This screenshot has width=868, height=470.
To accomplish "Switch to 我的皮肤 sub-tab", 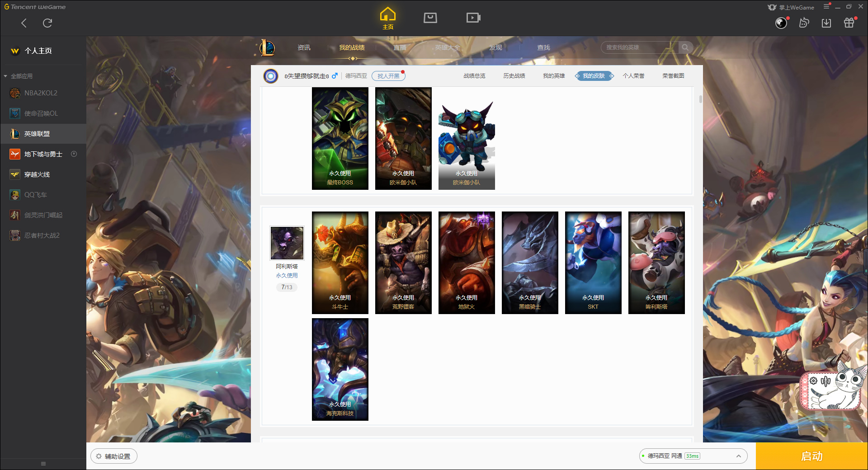I will pos(594,76).
